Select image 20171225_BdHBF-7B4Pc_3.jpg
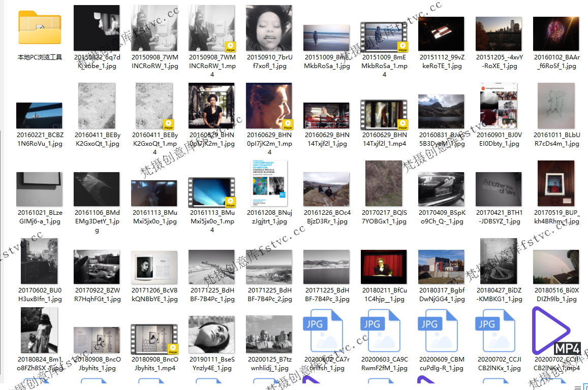This screenshot has width=588, height=390. click(x=326, y=267)
